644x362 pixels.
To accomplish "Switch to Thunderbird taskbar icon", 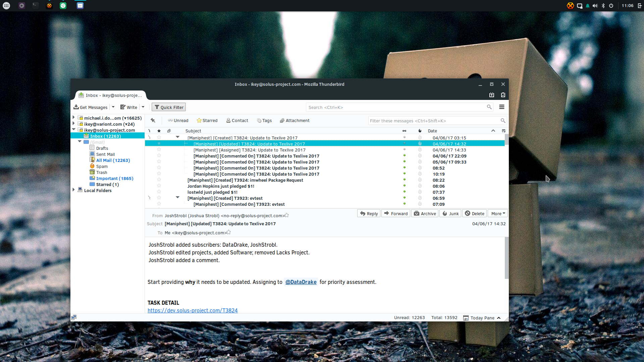I will tap(80, 5).
